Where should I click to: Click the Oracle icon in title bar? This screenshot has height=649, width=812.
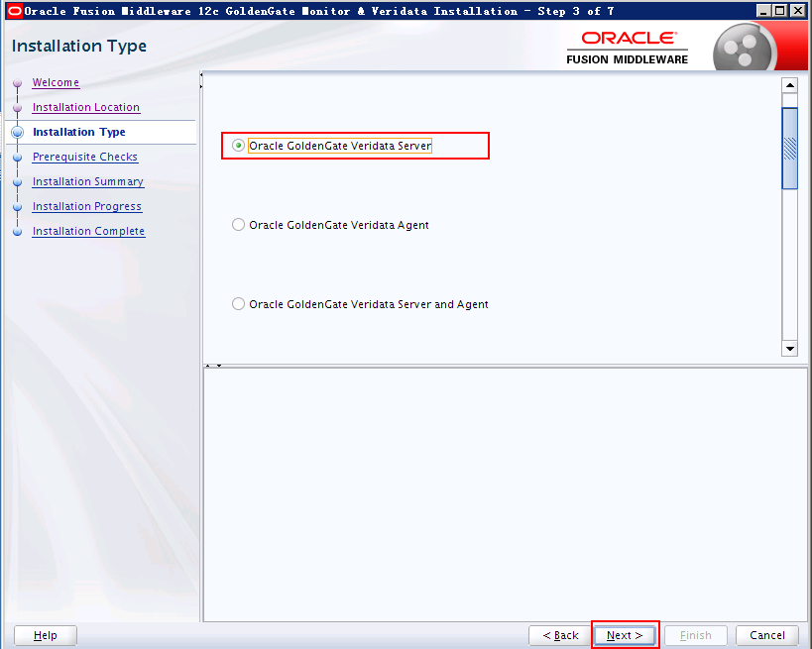click(15, 10)
